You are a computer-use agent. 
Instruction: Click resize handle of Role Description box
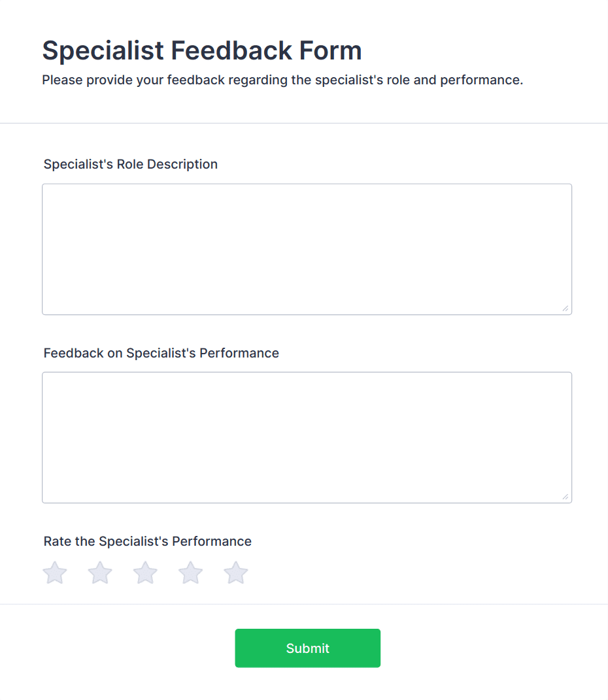coord(565,308)
